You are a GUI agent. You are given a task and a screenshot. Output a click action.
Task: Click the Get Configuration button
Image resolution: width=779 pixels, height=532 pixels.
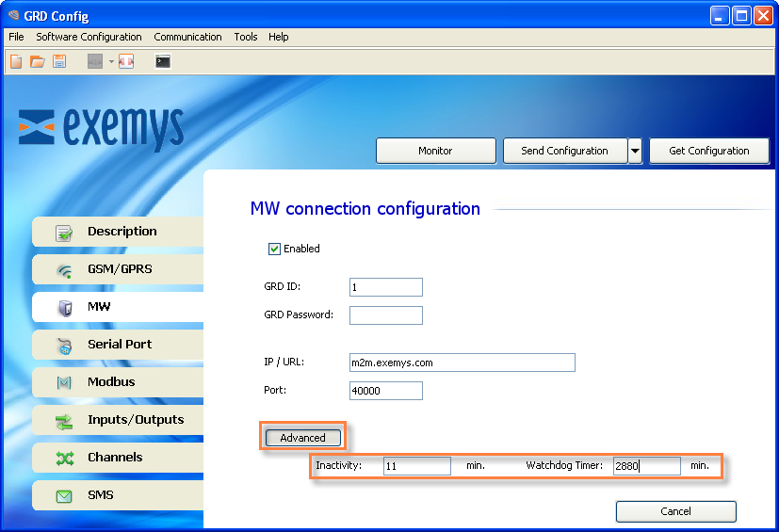pyautogui.click(x=709, y=151)
